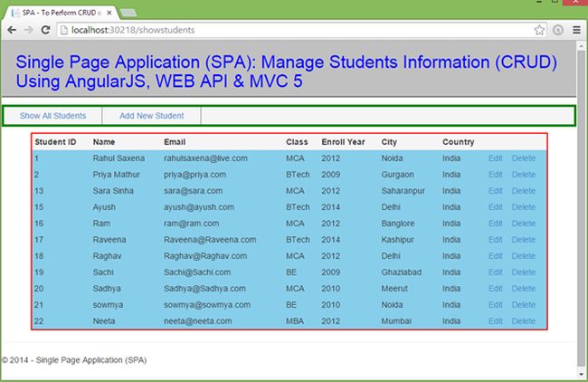Viewport: 588px width, 382px height.
Task: Delete Rahul Saxena's record
Action: 524,158
